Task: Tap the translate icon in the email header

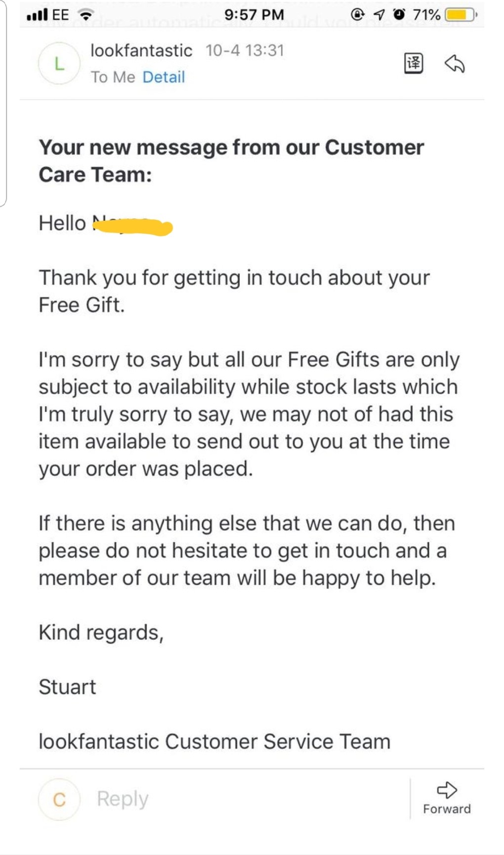Action: [414, 63]
